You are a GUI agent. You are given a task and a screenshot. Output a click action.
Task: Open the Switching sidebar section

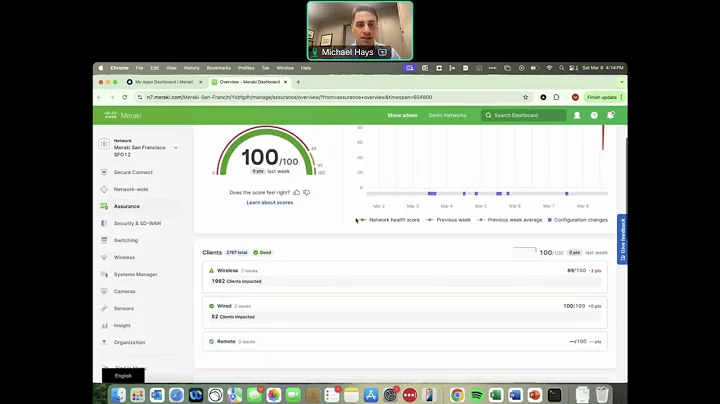(126, 240)
